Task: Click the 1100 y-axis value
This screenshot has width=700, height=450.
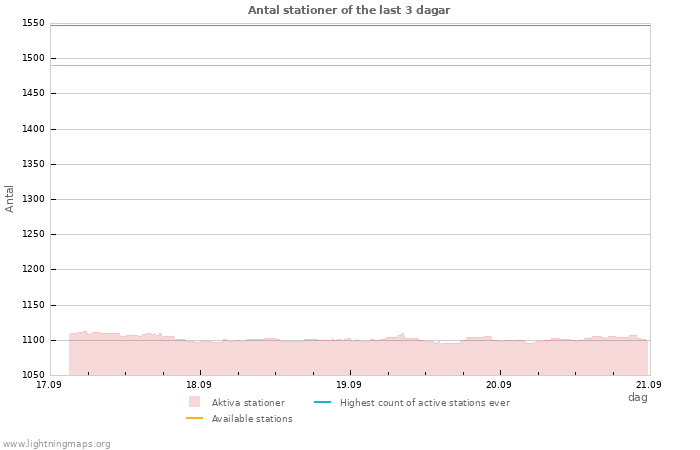Action: click(33, 340)
